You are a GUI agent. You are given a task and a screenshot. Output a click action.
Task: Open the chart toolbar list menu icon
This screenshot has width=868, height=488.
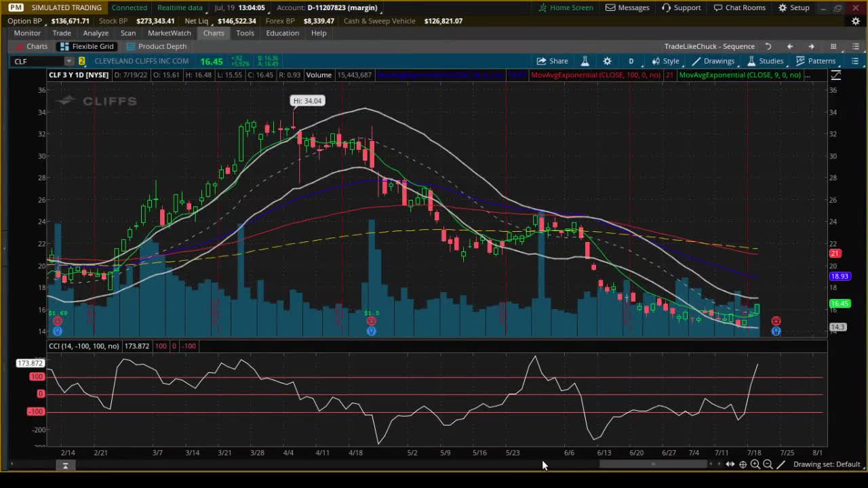click(855, 61)
